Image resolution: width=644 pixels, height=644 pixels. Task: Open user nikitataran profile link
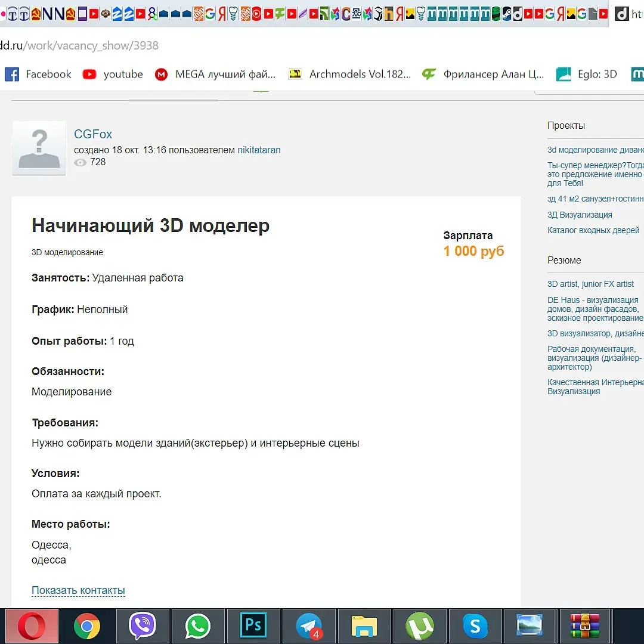coord(259,150)
